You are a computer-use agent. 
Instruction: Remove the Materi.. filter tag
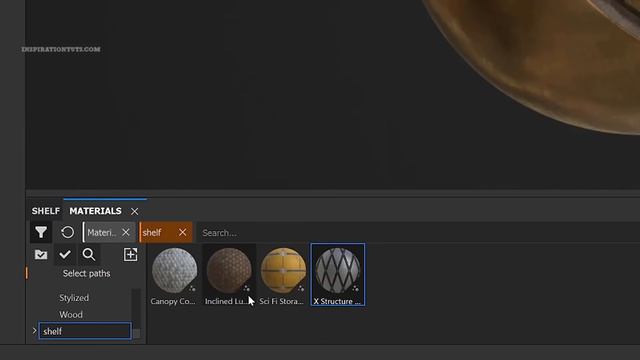point(126,232)
